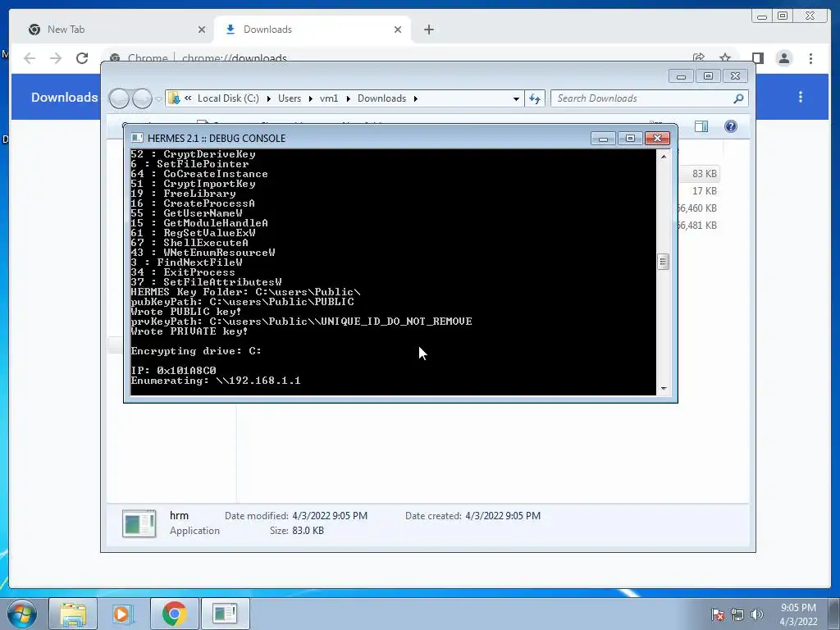
Task: Click vm1 breadcrumb in address bar
Action: pos(329,98)
